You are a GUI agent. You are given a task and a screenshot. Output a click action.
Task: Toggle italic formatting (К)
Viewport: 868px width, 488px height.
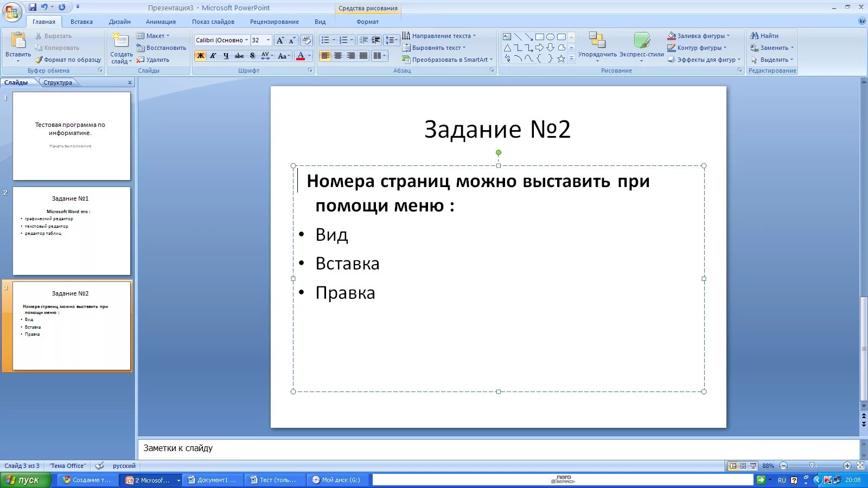pyautogui.click(x=213, y=56)
